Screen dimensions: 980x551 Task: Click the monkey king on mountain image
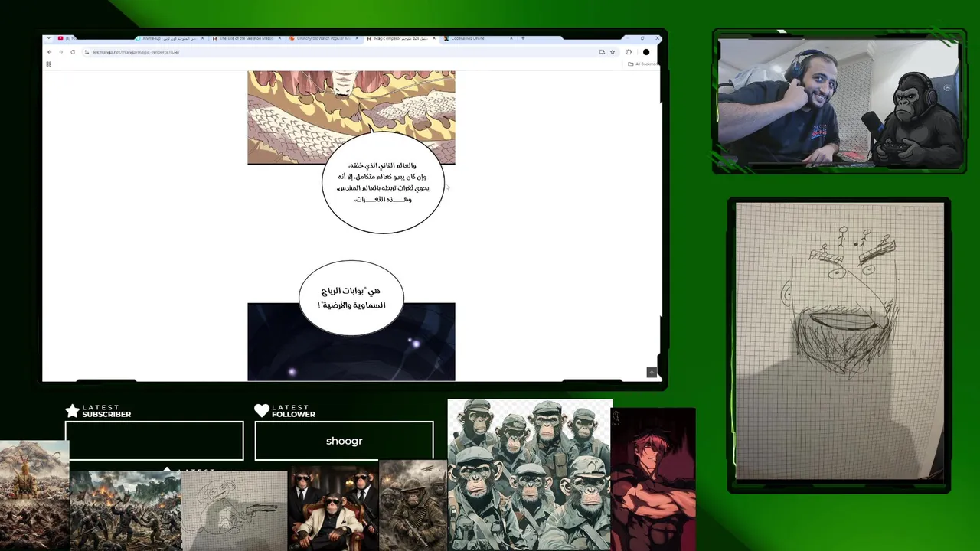[34, 496]
